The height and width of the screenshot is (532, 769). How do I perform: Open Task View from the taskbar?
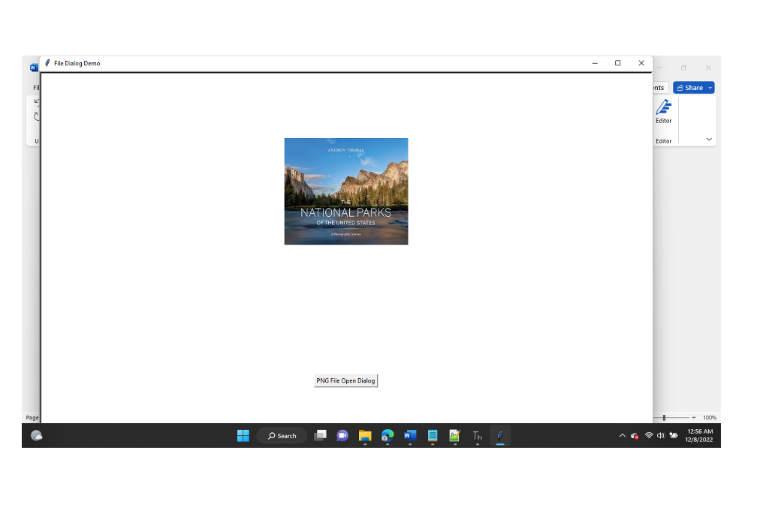point(320,435)
